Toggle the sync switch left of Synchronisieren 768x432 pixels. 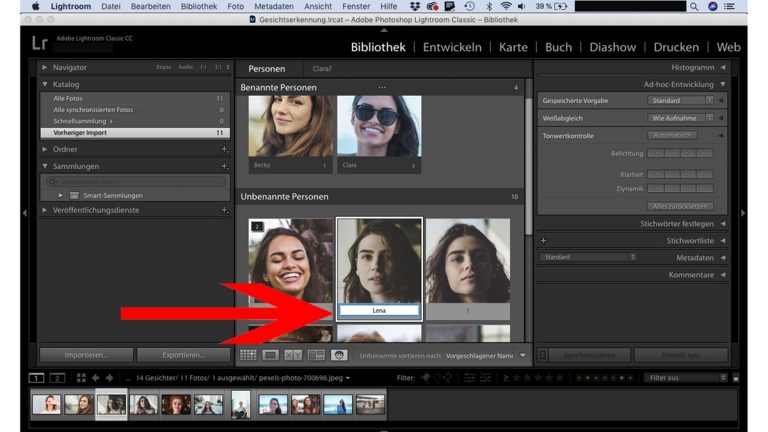coord(542,355)
